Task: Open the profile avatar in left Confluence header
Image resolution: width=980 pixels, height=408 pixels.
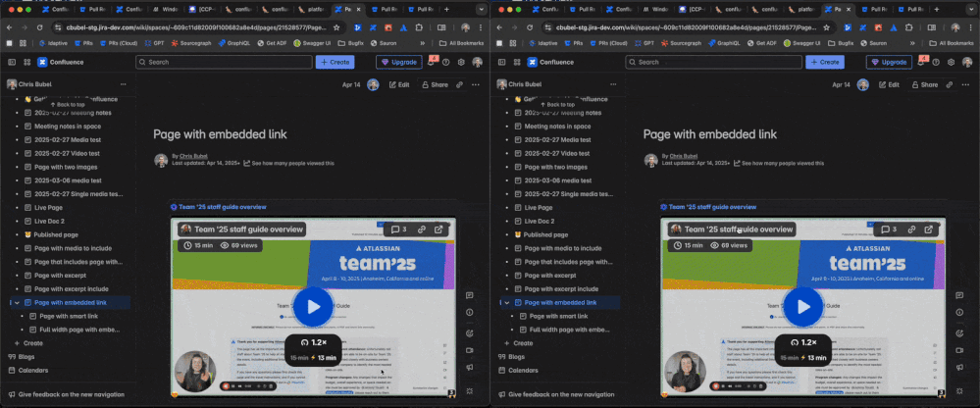Action: [x=478, y=62]
